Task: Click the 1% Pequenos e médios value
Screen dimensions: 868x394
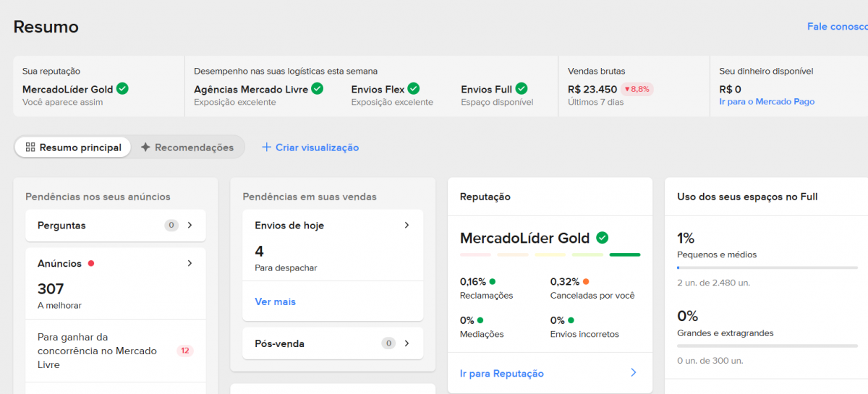Action: tap(686, 238)
